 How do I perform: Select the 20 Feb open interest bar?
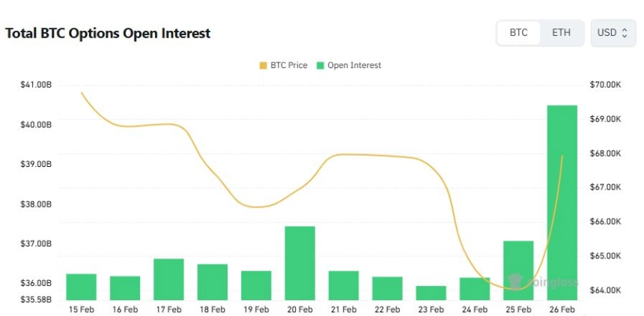(x=300, y=262)
